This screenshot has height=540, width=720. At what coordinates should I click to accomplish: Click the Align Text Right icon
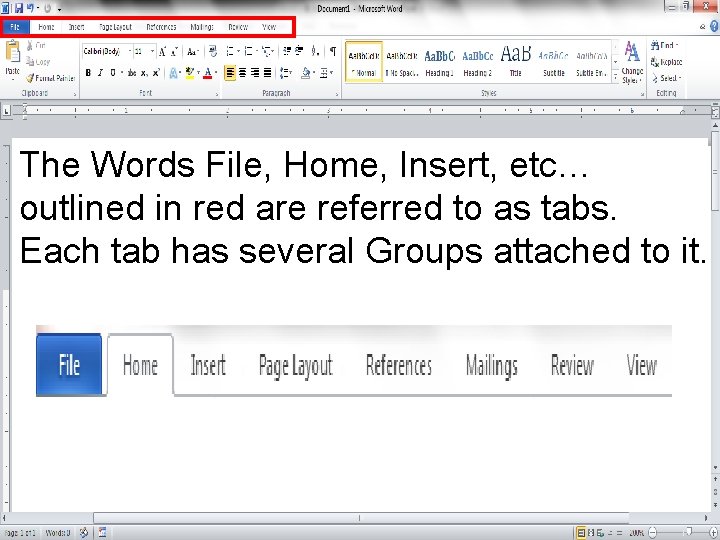pos(255,73)
